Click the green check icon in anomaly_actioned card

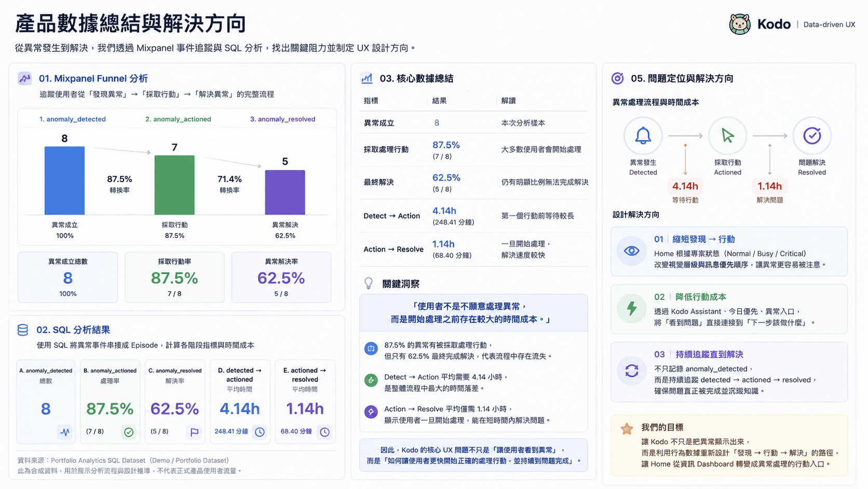129,432
